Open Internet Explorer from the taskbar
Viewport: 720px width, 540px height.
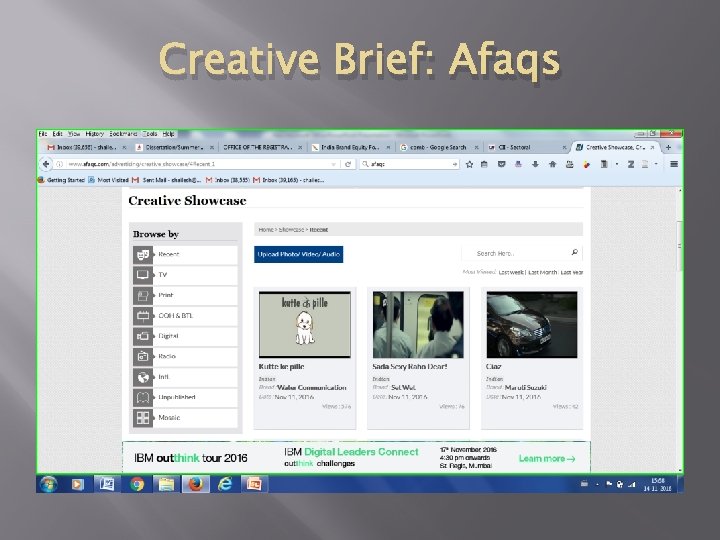[x=225, y=484]
